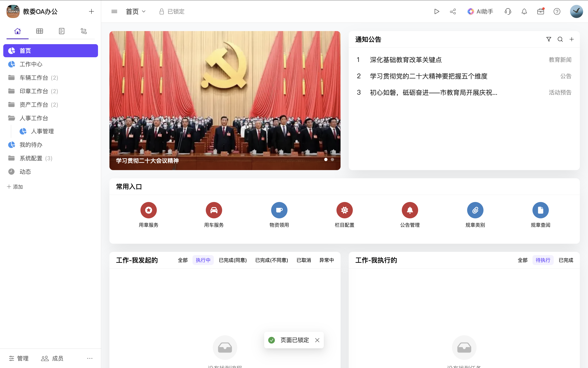This screenshot has width=588, height=368.
Task: Open the help question mark icon
Action: (557, 11)
